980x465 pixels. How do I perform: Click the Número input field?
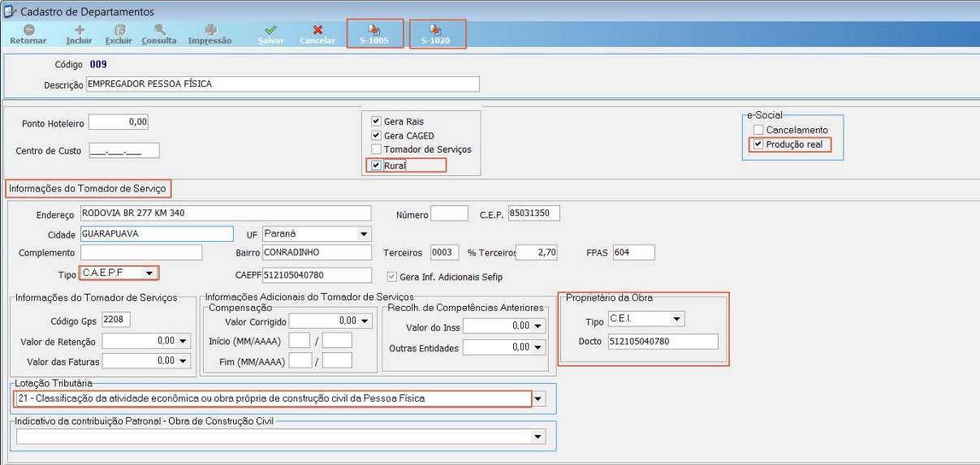(449, 214)
